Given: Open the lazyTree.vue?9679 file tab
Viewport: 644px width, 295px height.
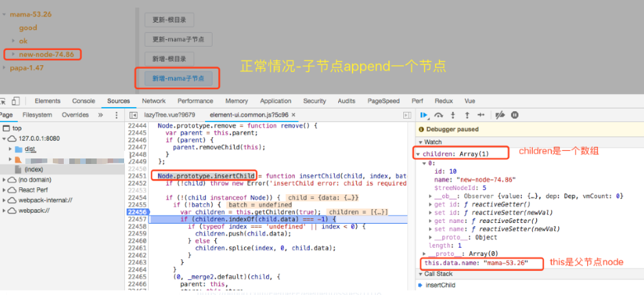Looking at the screenshot, I should 169,115.
